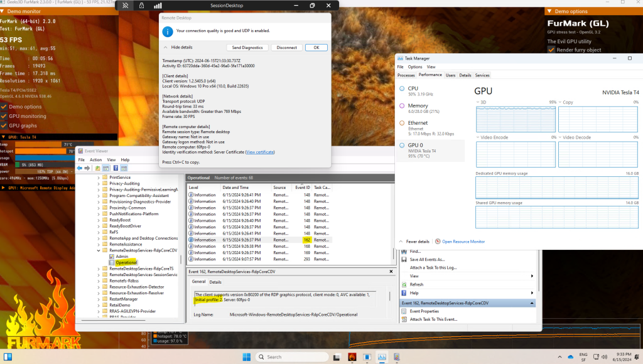This screenshot has width=643, height=364.
Task: Open the View certificate link
Action: [x=260, y=152]
